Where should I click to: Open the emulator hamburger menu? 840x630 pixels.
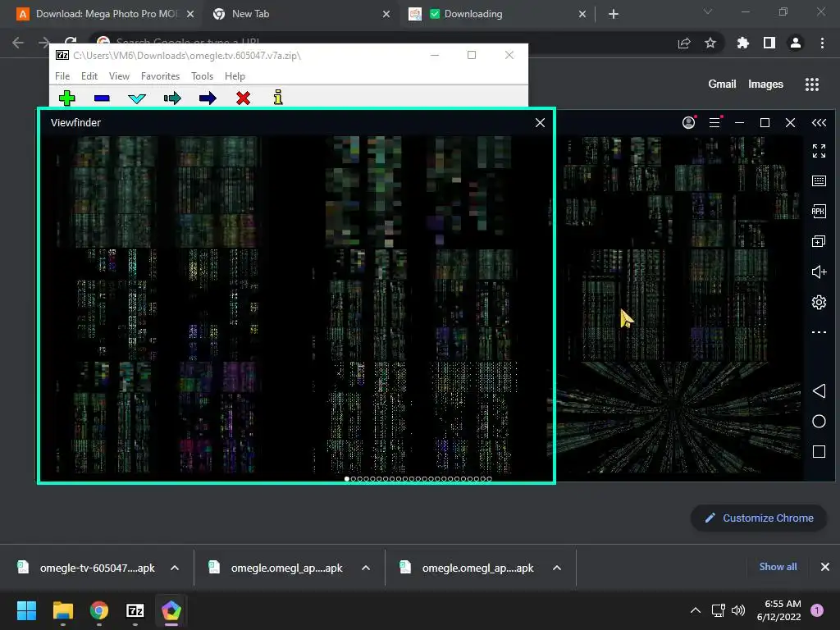click(x=714, y=123)
